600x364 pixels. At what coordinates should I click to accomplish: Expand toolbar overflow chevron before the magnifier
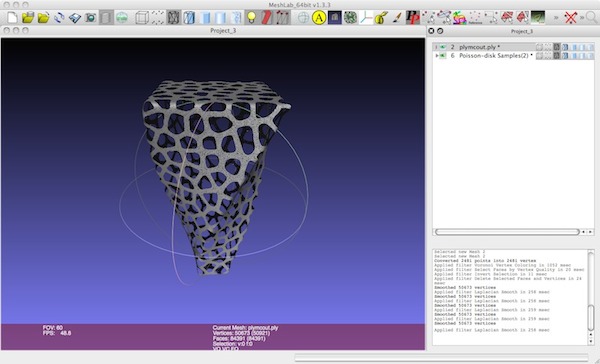(582, 18)
